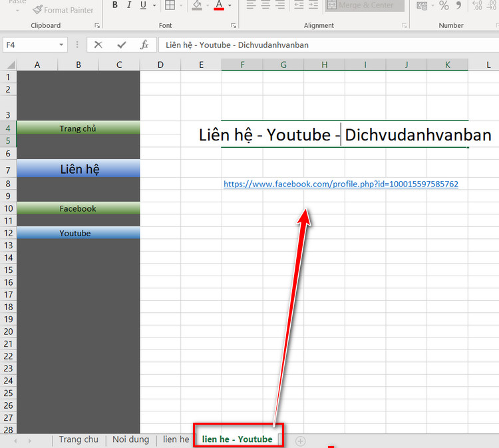Toggle Underline formatting button
Screen dimensions: 499x448
pos(143,5)
